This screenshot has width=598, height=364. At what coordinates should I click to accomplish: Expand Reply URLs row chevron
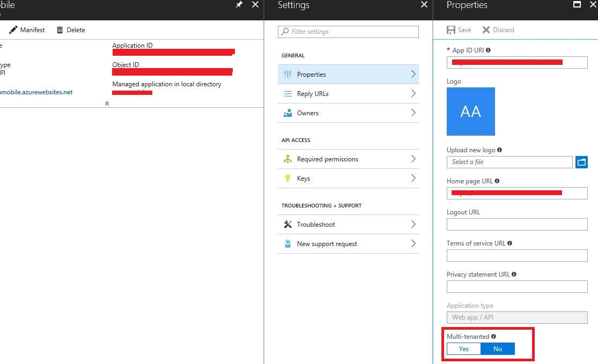(x=414, y=93)
